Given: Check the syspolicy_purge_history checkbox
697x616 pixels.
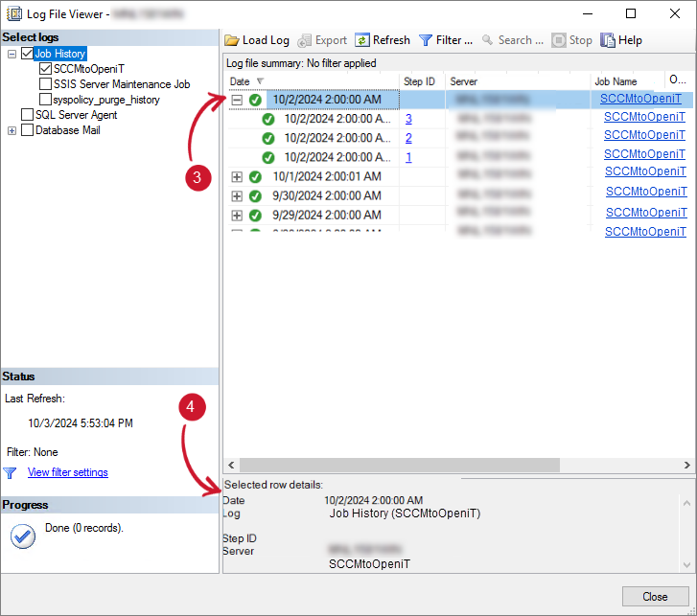Looking at the screenshot, I should coord(45,100).
